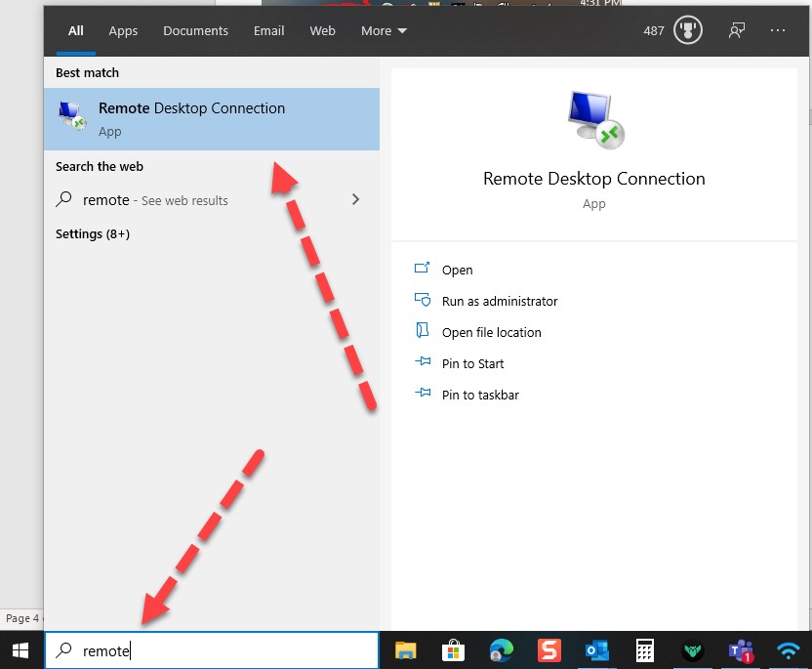Click the Pin to Start pin icon
Image resolution: width=812 pixels, height=669 pixels.
(x=423, y=361)
